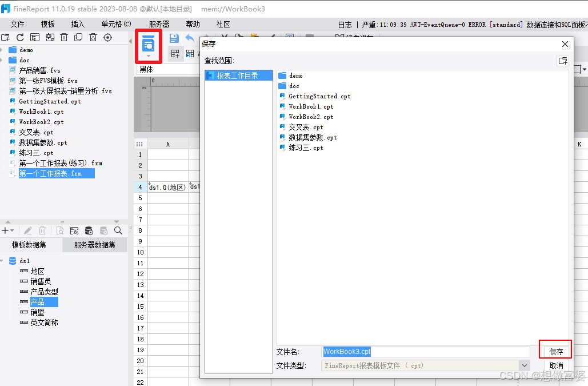Image resolution: width=588 pixels, height=386 pixels.
Task: Collapse left panel using small arrow handle
Action: tap(130, 41)
